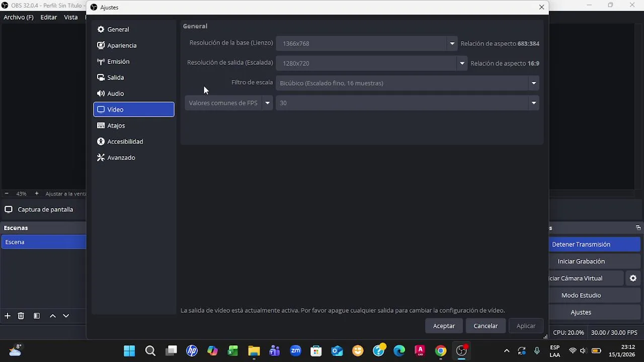Click Iniciar Grabación in OBS controls

pyautogui.click(x=595, y=261)
